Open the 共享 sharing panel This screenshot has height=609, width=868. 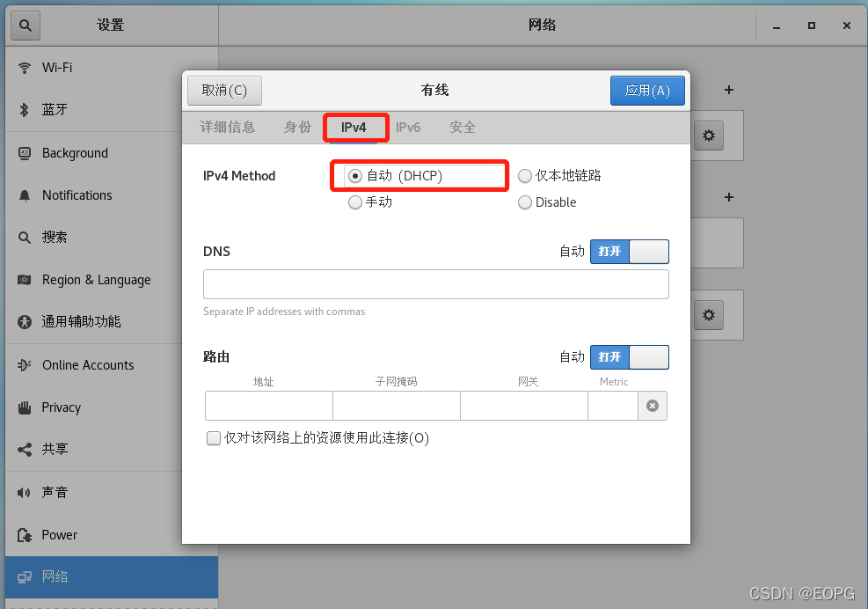tap(111, 449)
